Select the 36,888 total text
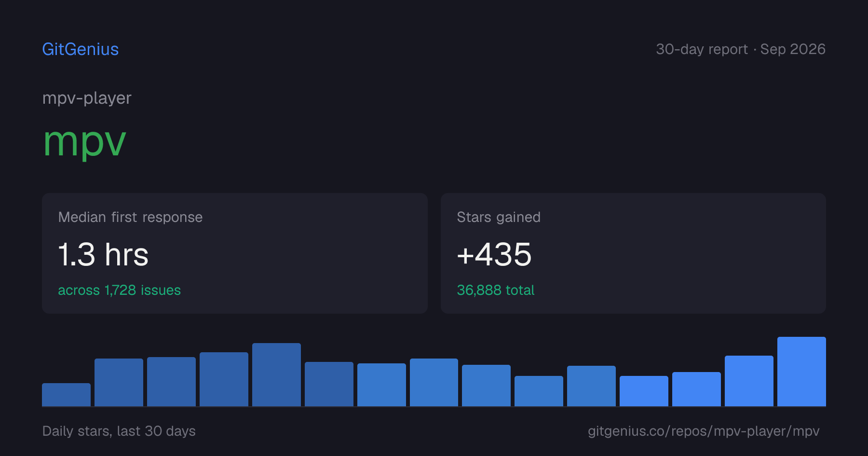This screenshot has width=868, height=456. (496, 290)
